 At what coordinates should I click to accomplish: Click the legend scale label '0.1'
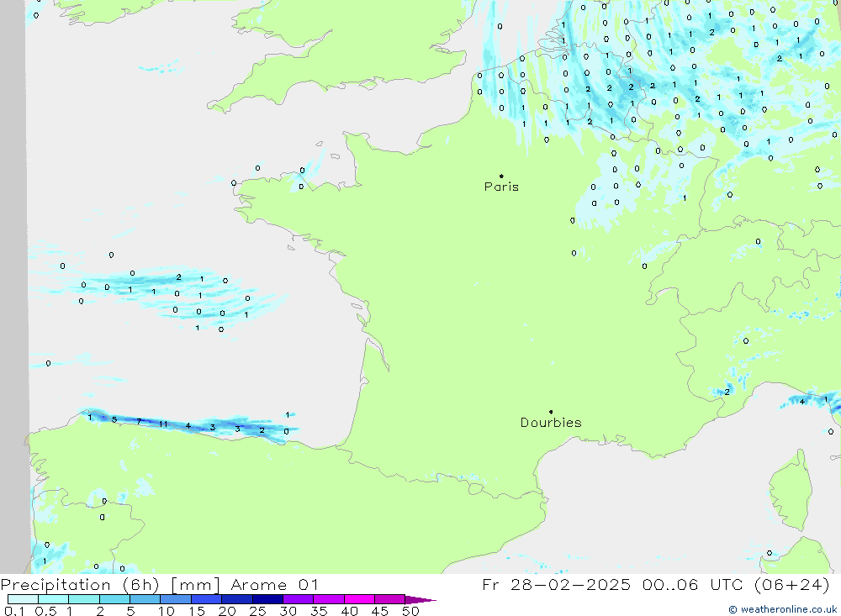pyautogui.click(x=14, y=611)
